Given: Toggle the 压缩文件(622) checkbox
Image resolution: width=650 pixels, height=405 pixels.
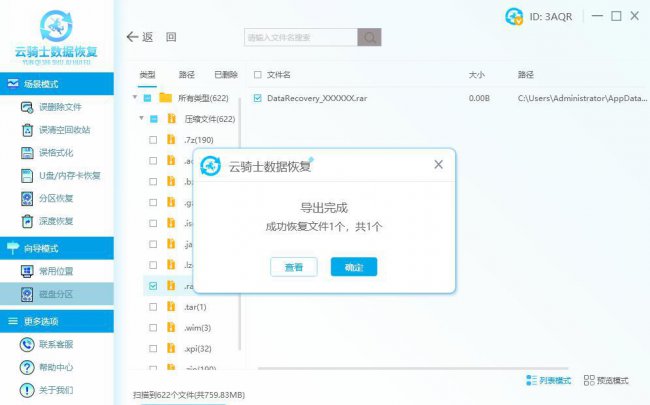Looking at the screenshot, I should pos(153,119).
